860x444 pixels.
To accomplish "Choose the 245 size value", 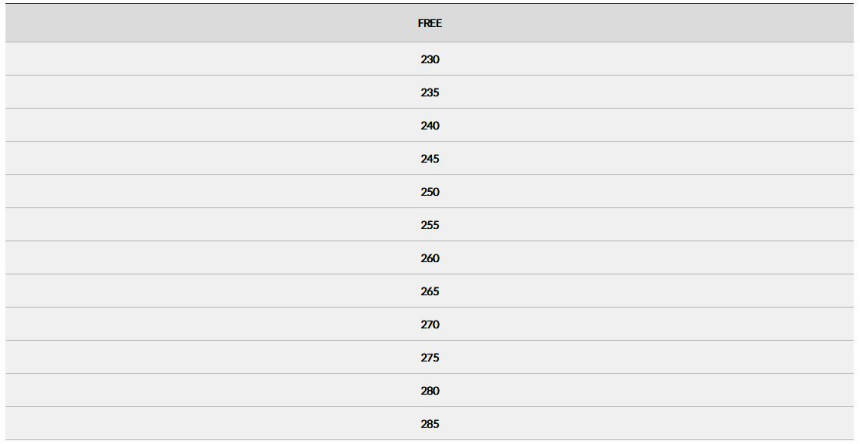I will click(429, 158).
